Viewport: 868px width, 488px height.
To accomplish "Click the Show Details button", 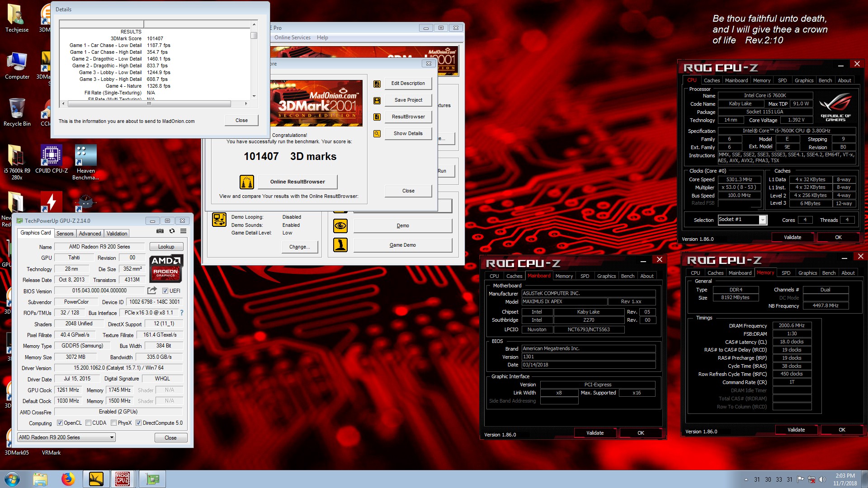I will [x=408, y=133].
